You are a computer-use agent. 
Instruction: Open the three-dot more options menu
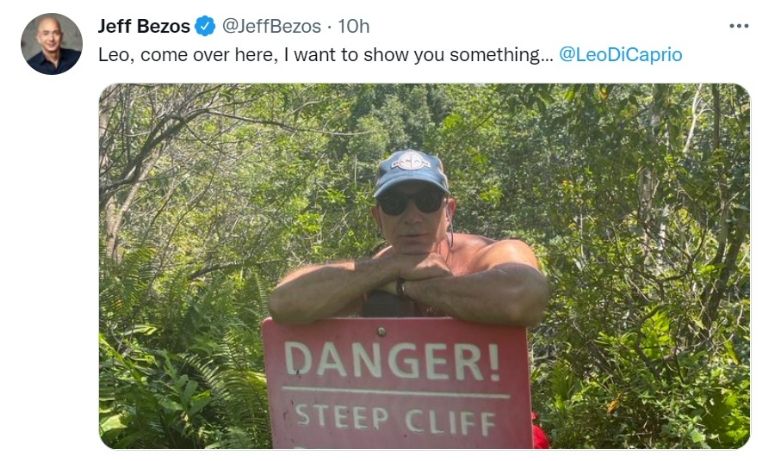click(x=739, y=26)
